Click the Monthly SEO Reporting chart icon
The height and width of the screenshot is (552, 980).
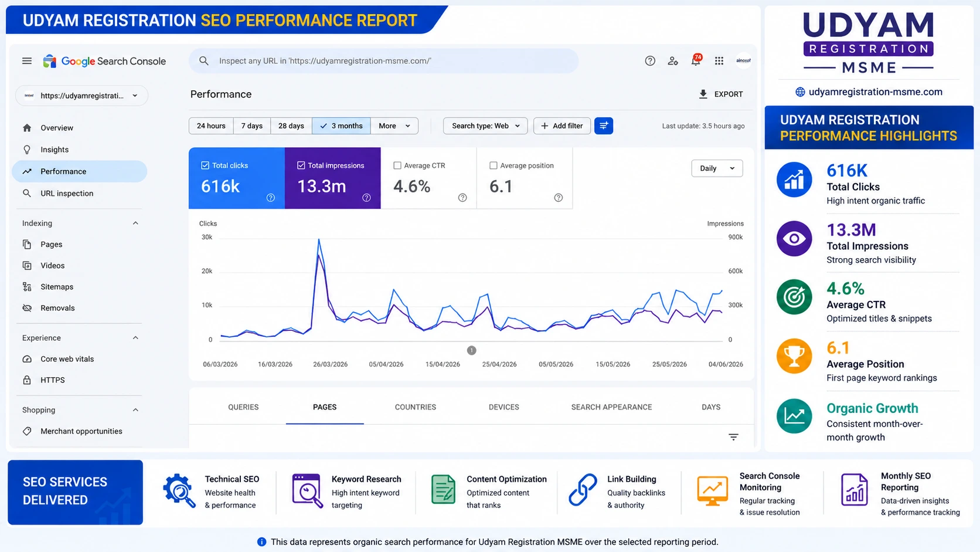(x=854, y=490)
